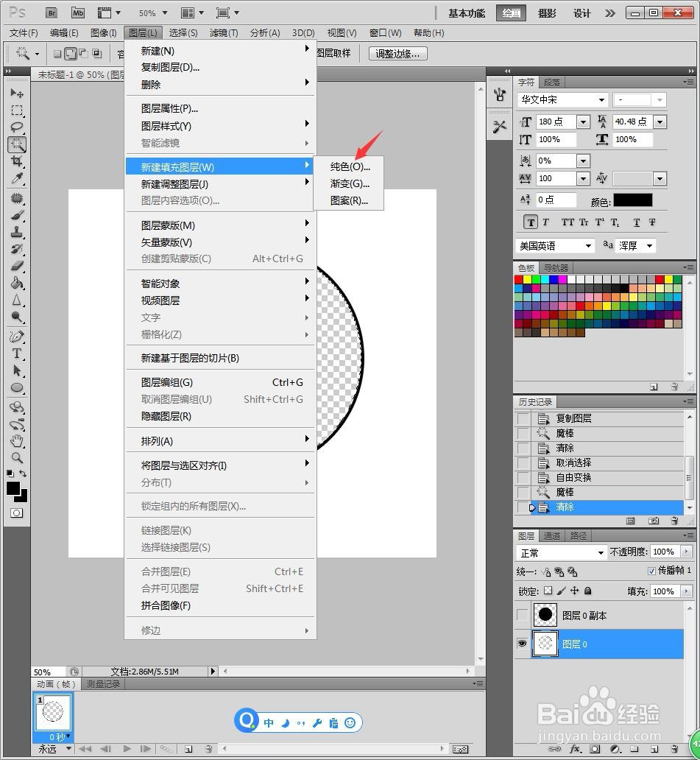Viewport: 700px width, 760px height.
Task: Select the Pen tool
Action: coord(17,337)
